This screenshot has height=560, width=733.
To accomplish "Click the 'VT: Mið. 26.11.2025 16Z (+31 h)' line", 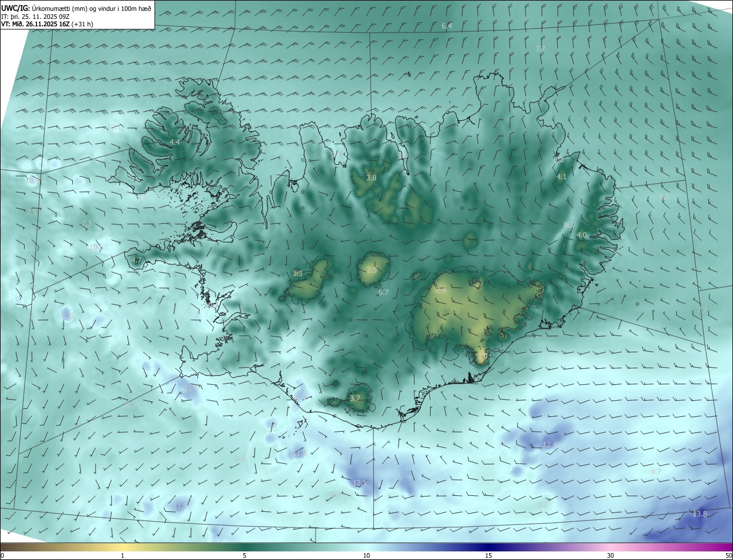I will point(48,24).
